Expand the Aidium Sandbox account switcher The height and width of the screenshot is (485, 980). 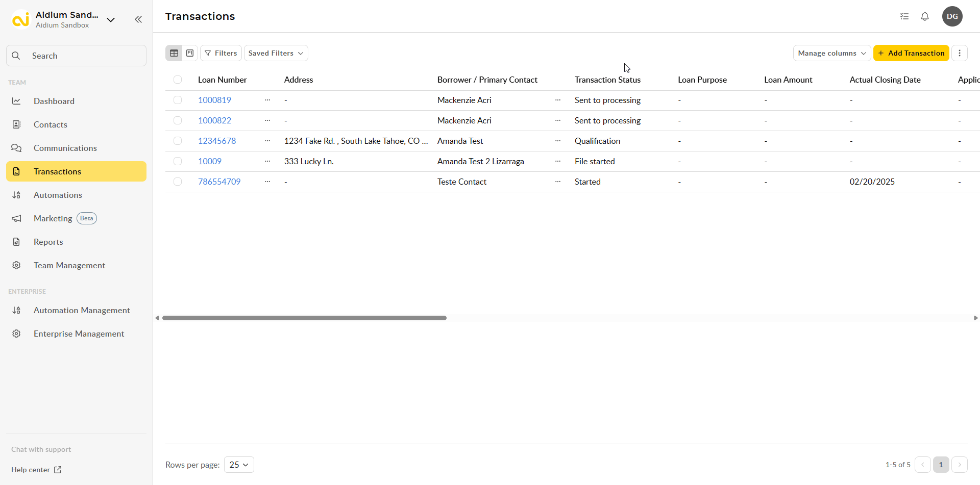111,19
